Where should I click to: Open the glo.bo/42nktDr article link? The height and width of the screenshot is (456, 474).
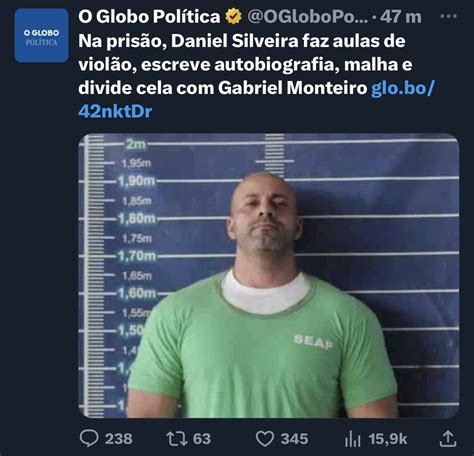tap(257, 100)
